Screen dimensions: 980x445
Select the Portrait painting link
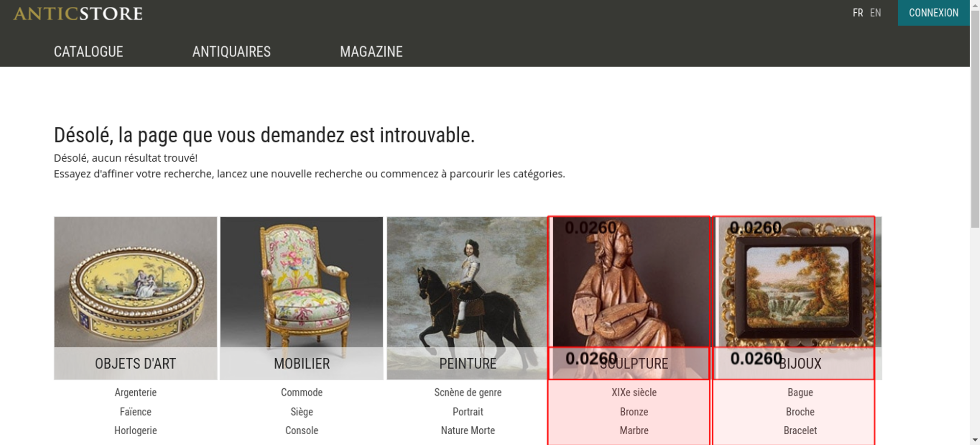pyautogui.click(x=468, y=412)
